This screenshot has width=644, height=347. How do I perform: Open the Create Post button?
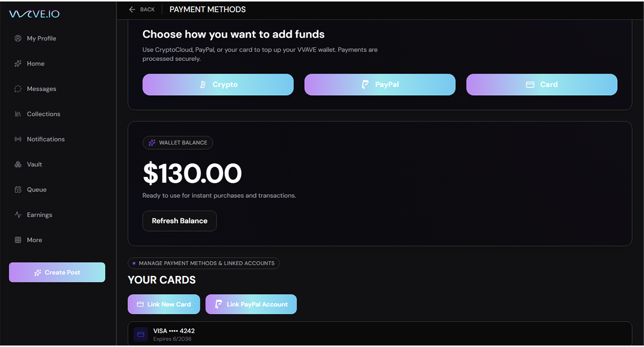[57, 272]
